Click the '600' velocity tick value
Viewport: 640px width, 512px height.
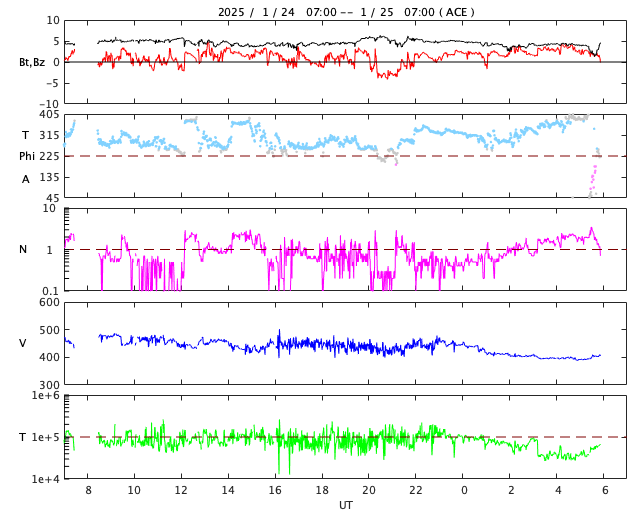(x=49, y=302)
